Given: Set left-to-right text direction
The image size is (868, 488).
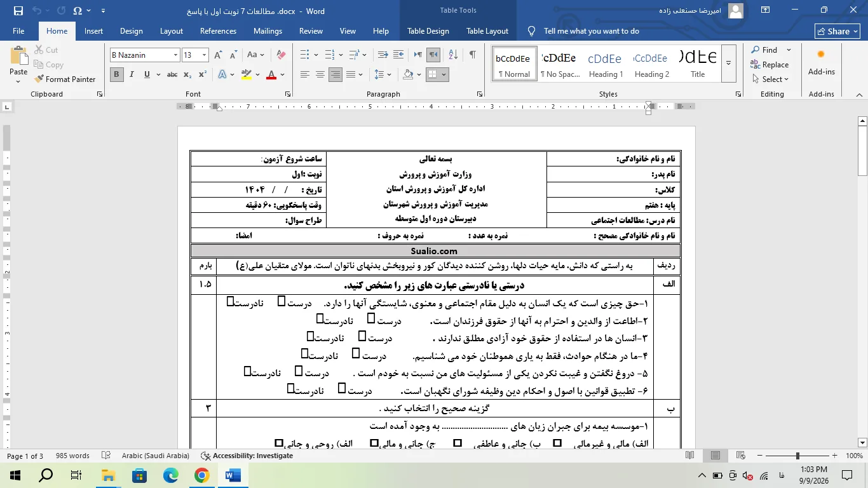Looking at the screenshot, I should tap(418, 55).
